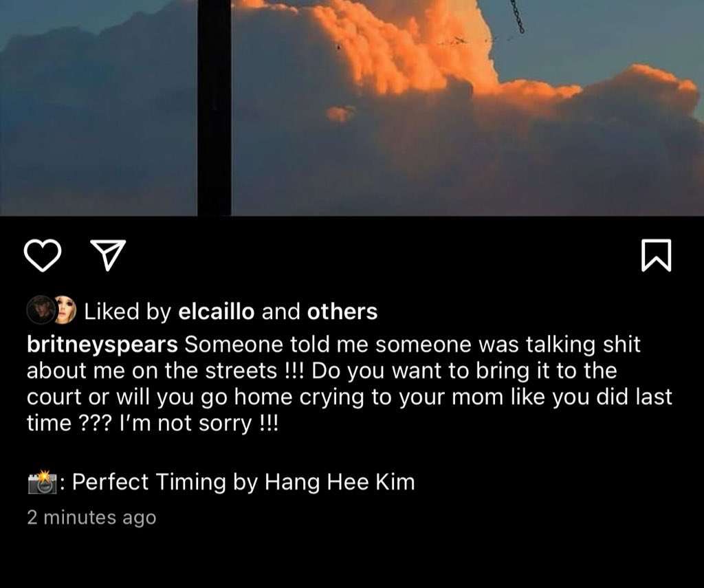Save the post with the bookmark icon
This screenshot has height=588, width=704.
(656, 255)
